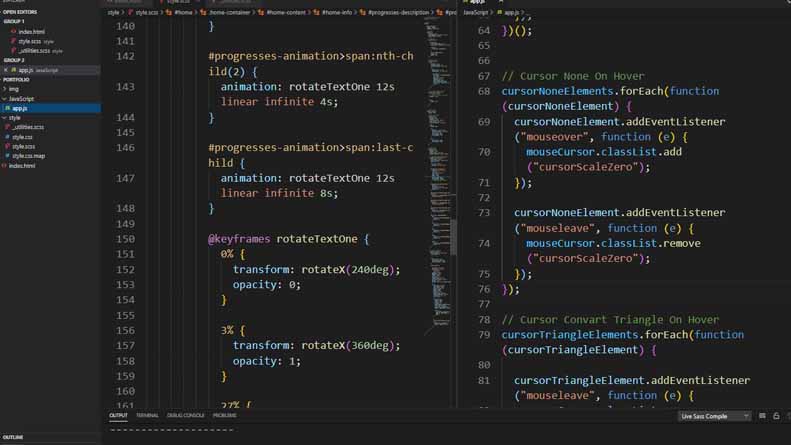The height and width of the screenshot is (445, 791).
Task: Click the minimap of the style.scss editor
Action: (437, 172)
